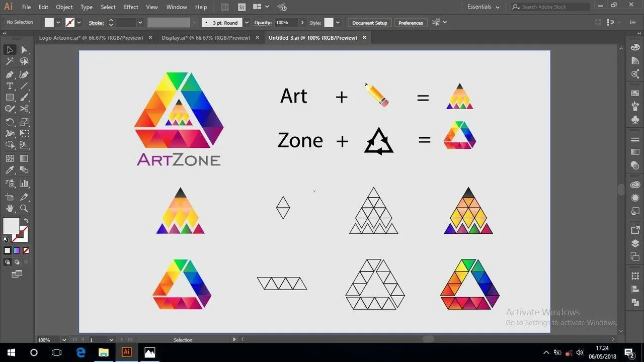
Task: Select the Scissors tool
Action: click(x=24, y=109)
